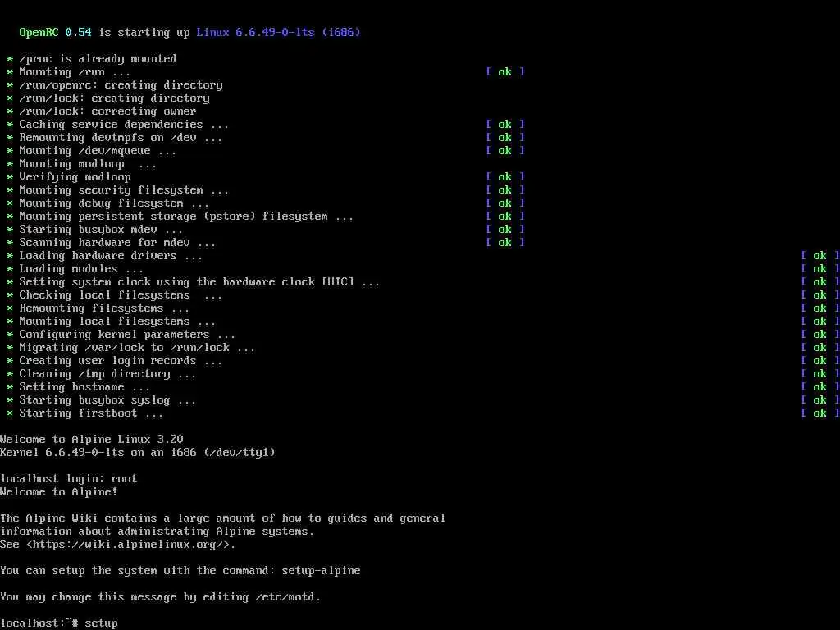Click ok status for Mounting /dev/mqueue
Screen dimensions: 840x630
click(x=505, y=151)
